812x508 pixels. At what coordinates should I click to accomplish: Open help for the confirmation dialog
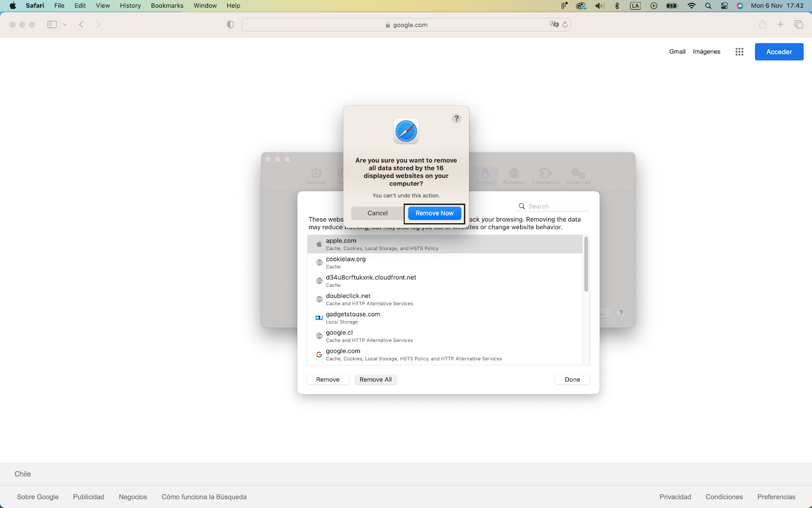(456, 118)
